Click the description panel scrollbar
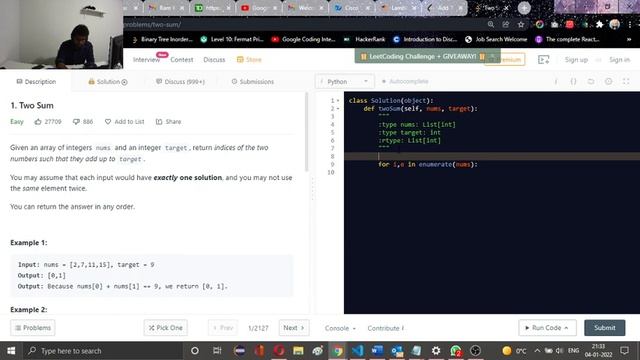The width and height of the screenshot is (640, 360). click(307, 131)
